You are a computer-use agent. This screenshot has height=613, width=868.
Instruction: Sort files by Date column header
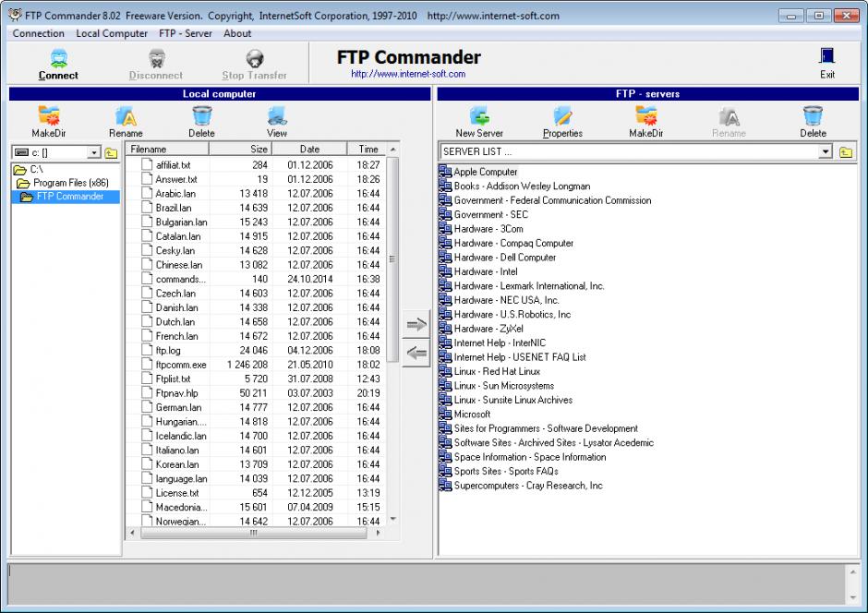309,149
